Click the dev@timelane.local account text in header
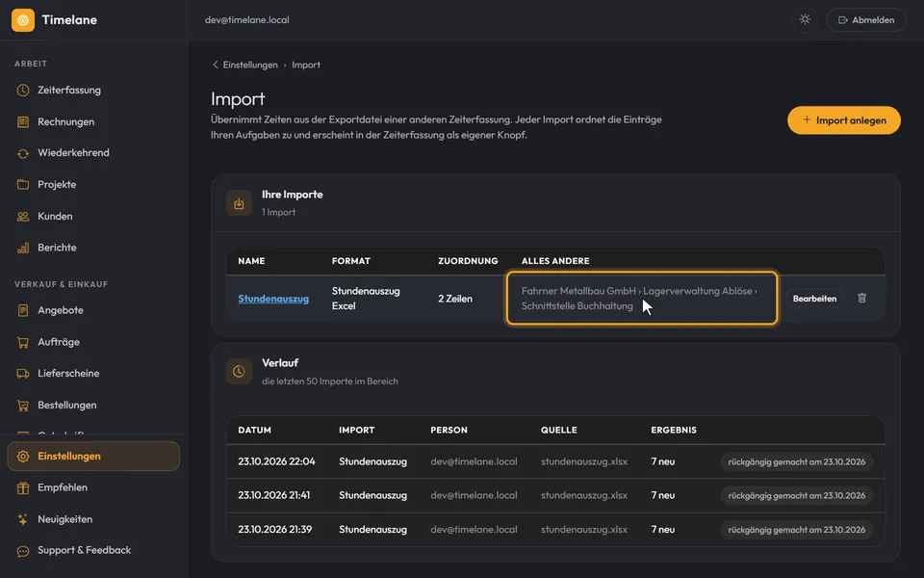This screenshot has height=578, width=924. 247,20
